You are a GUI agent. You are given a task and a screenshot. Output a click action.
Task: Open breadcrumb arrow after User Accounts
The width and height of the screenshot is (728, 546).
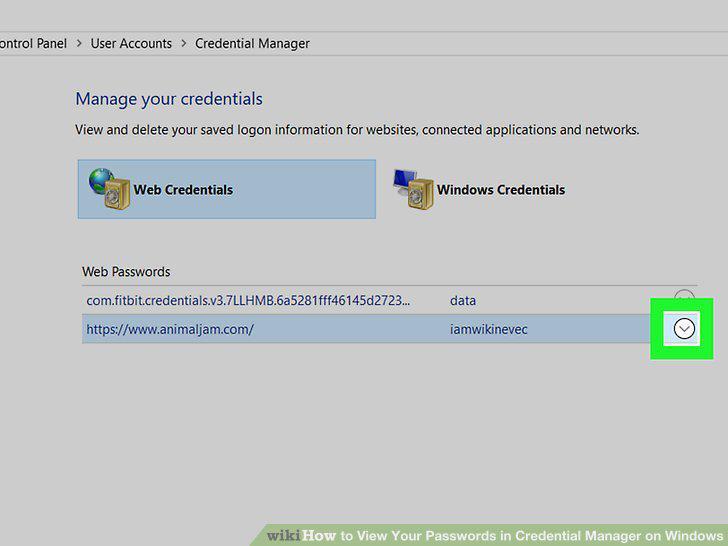click(184, 44)
